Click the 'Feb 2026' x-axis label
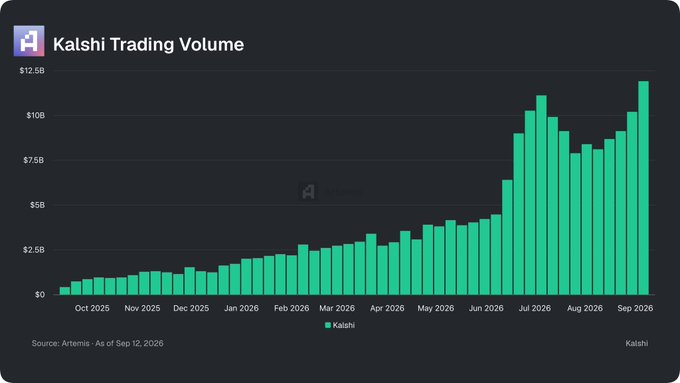The height and width of the screenshot is (383, 680). pos(291,308)
